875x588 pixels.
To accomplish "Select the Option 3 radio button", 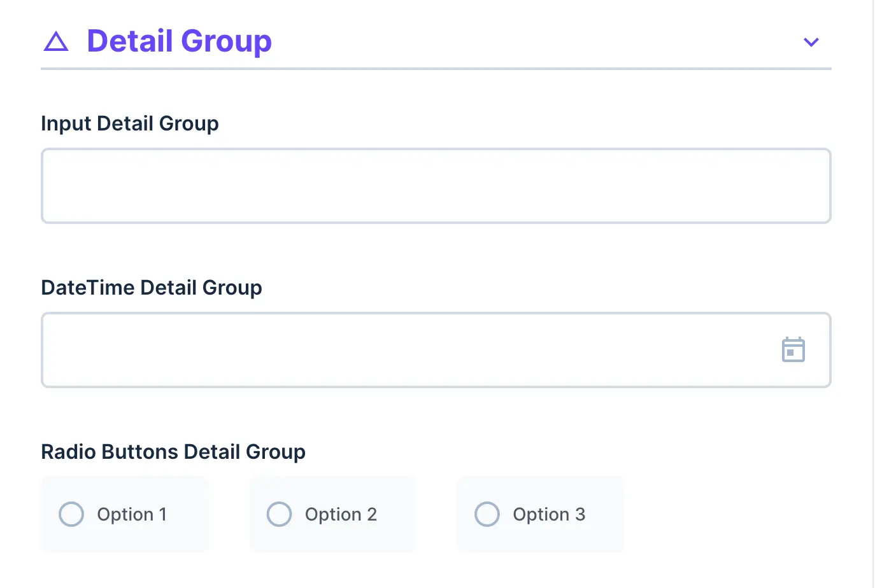I will (x=487, y=514).
